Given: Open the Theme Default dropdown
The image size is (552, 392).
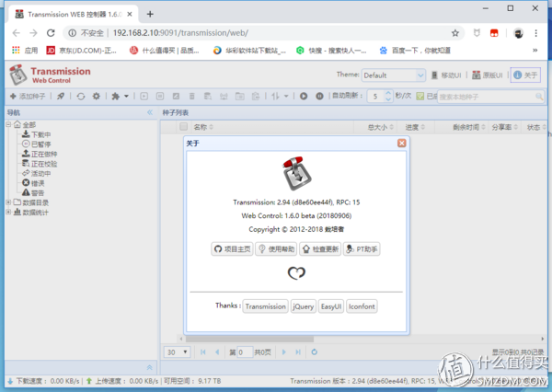Looking at the screenshot, I should tap(393, 75).
